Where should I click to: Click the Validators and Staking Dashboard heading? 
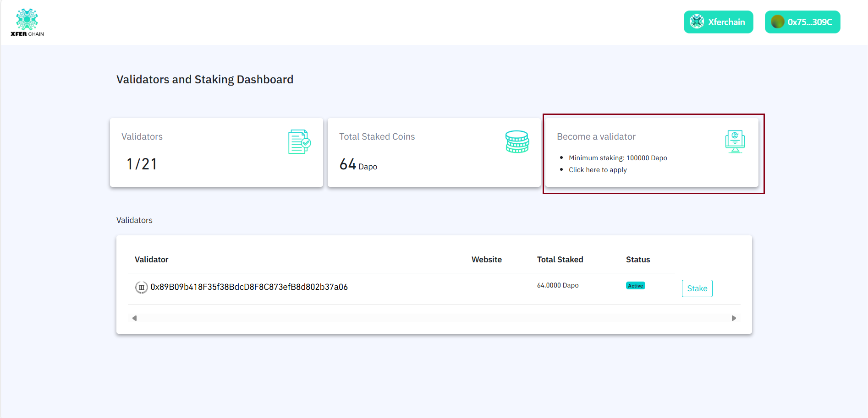[x=204, y=79]
